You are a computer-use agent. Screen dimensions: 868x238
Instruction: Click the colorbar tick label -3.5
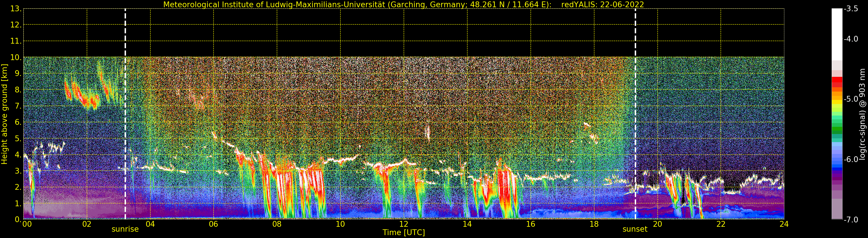point(851,9)
